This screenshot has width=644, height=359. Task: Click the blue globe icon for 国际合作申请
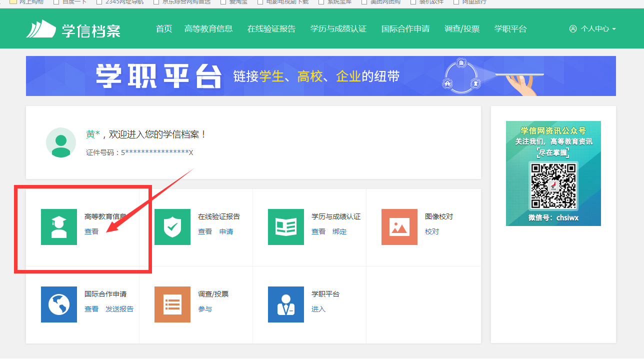[x=59, y=304]
